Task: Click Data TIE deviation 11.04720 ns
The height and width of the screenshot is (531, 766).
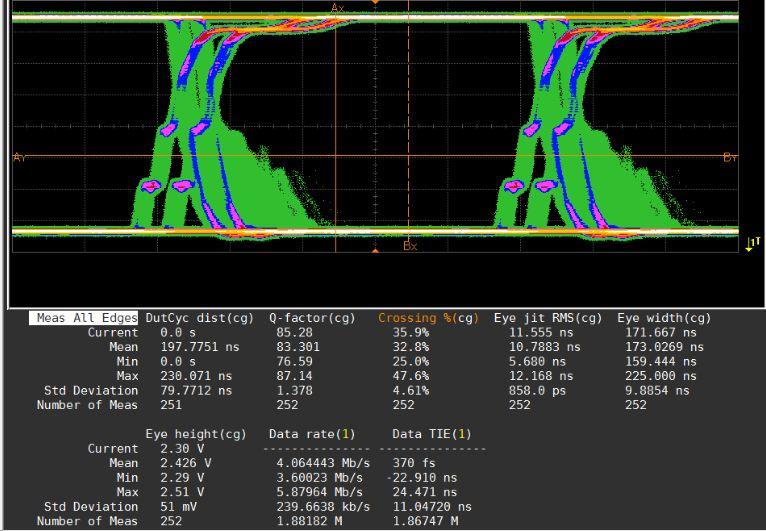Action: pyautogui.click(x=432, y=507)
